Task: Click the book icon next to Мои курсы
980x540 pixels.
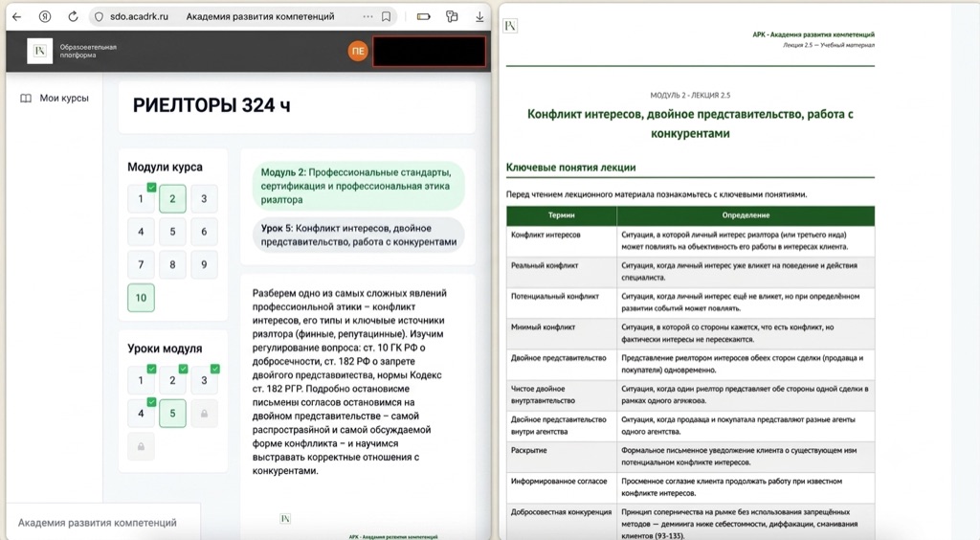Action: [x=26, y=98]
